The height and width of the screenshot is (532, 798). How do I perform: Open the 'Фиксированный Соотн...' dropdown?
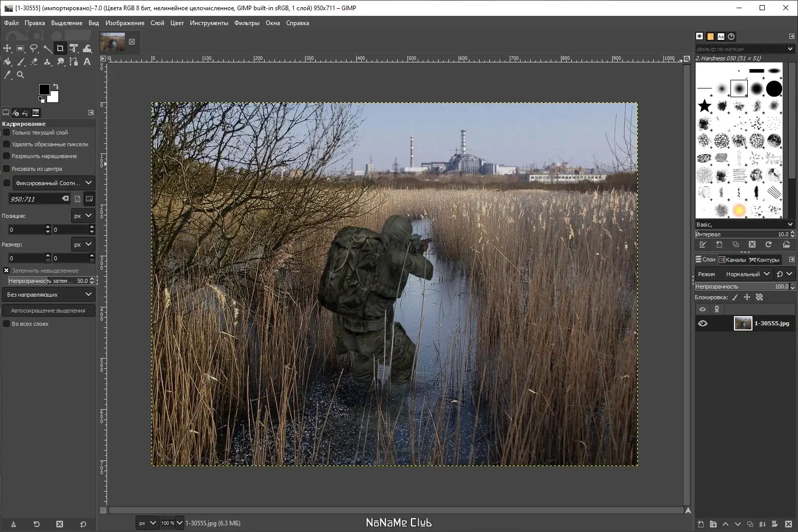click(x=53, y=183)
